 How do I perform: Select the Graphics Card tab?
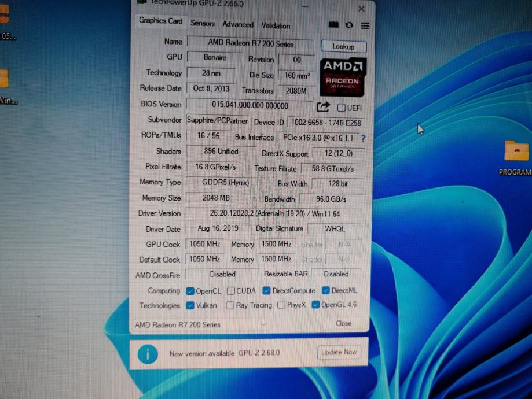pos(160,21)
